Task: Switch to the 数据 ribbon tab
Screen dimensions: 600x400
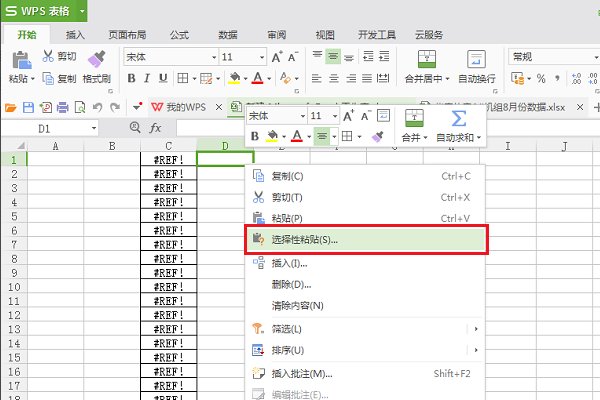Action: pyautogui.click(x=228, y=35)
